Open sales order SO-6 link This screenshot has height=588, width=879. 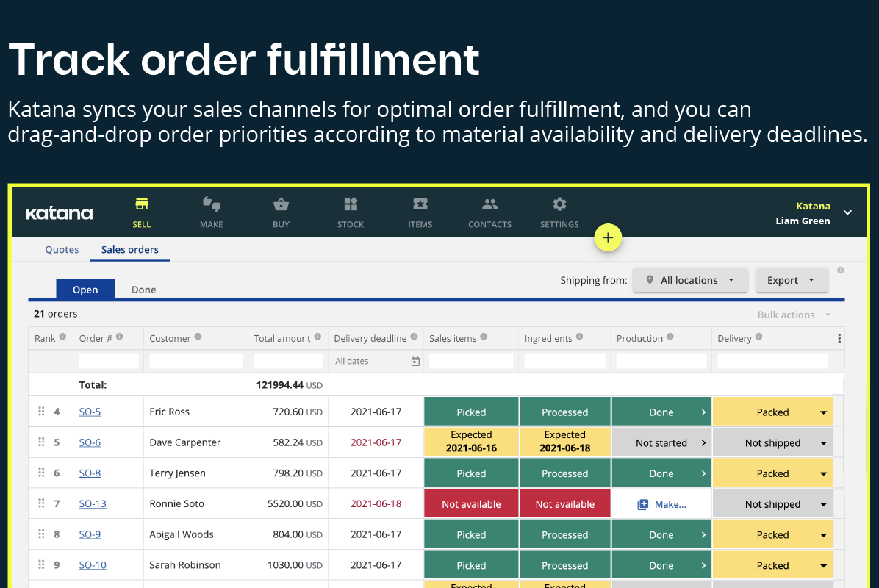click(x=90, y=442)
